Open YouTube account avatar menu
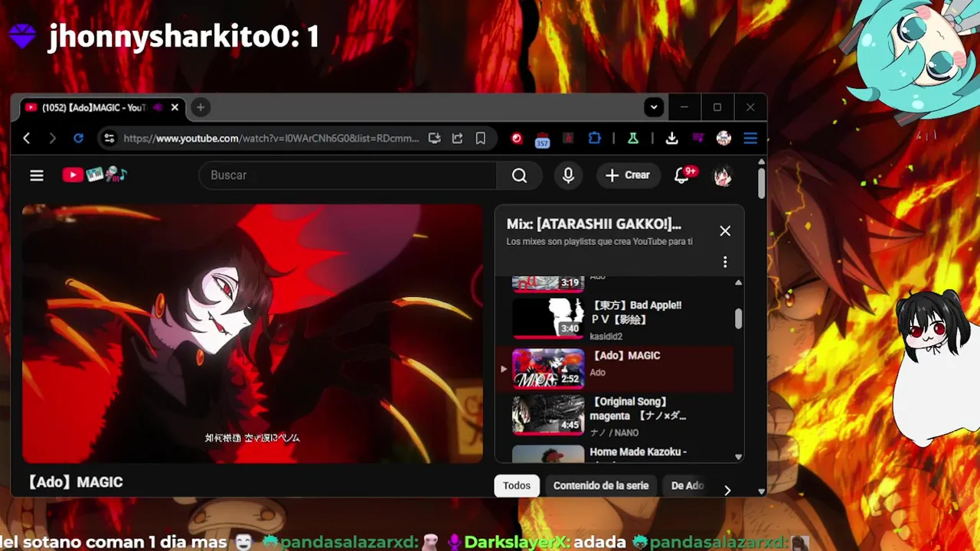Viewport: 980px width, 551px height. point(722,175)
